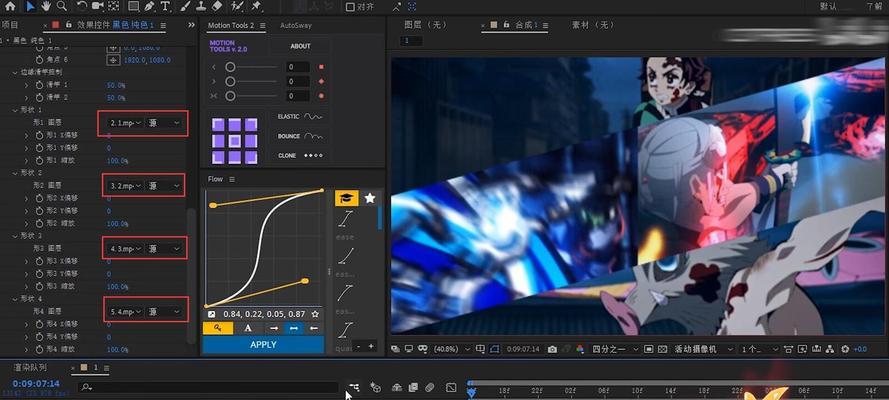The height and width of the screenshot is (400, 889).
Task: Open the 源 dropdown in 形4 图层 row
Action: (164, 312)
